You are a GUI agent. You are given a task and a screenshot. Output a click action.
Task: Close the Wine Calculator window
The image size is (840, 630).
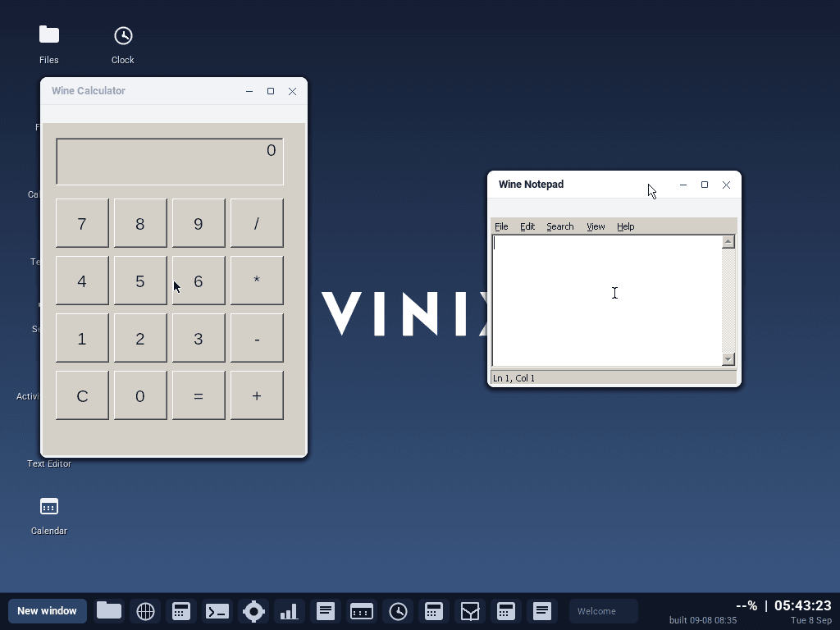coord(293,91)
